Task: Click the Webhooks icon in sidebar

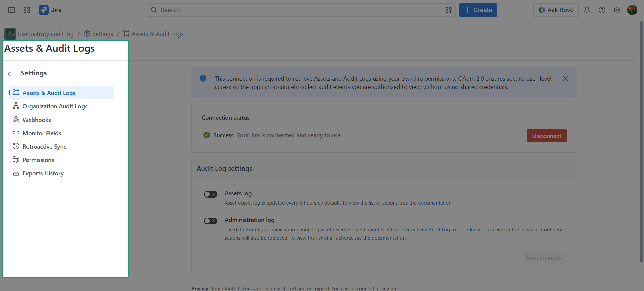Action: coord(16,119)
